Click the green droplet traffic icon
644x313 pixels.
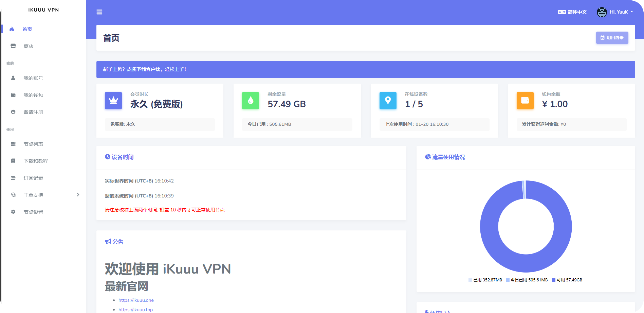pos(251,101)
